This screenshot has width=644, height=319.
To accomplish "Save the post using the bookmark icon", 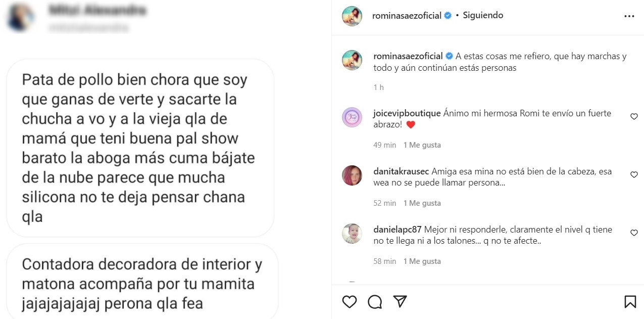I will tap(630, 301).
